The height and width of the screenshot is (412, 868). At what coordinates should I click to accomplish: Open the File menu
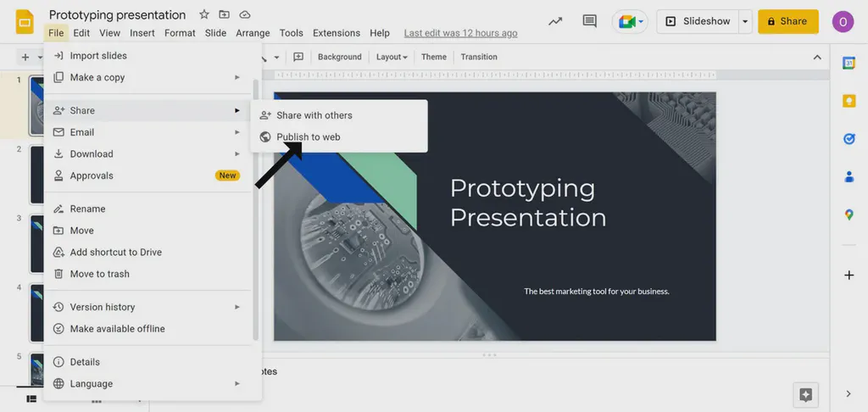(56, 33)
